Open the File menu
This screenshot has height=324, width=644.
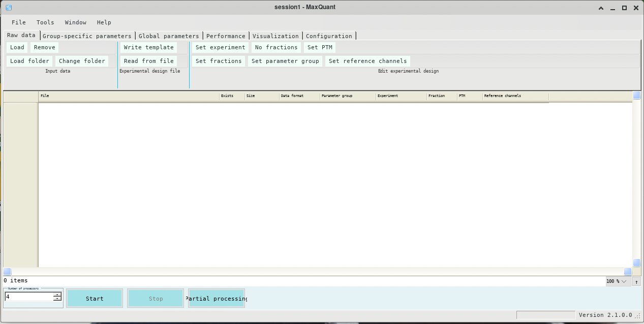[19, 22]
